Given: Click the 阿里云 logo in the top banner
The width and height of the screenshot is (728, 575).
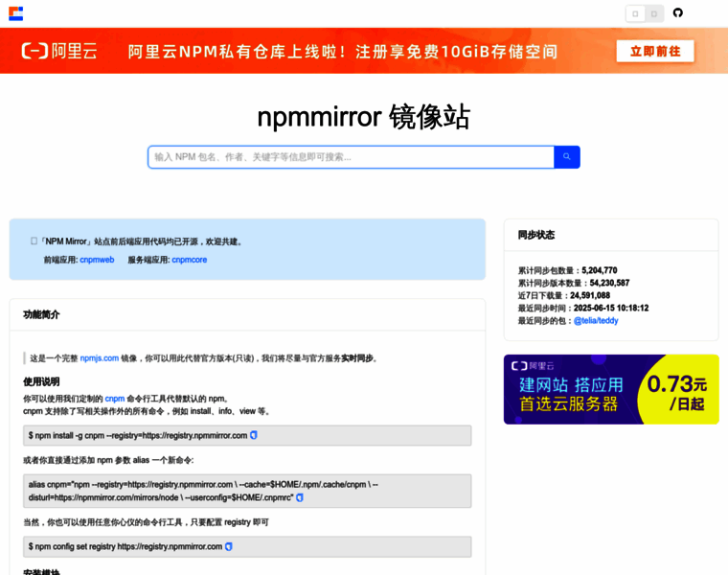Looking at the screenshot, I should (59, 51).
